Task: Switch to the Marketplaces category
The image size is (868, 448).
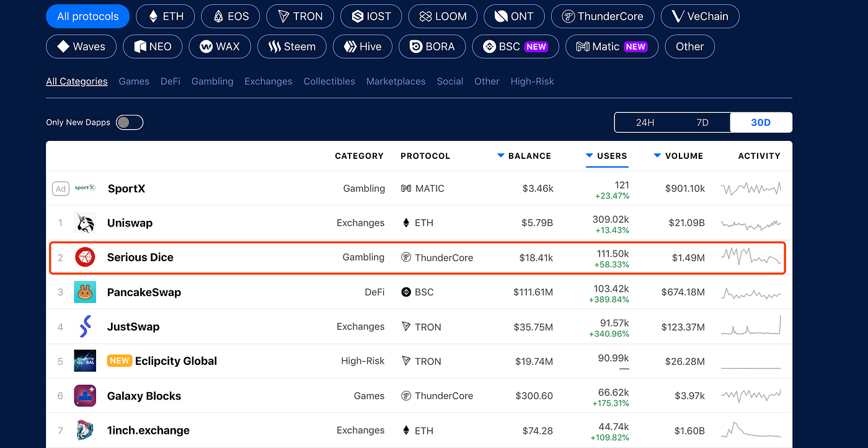Action: point(396,81)
